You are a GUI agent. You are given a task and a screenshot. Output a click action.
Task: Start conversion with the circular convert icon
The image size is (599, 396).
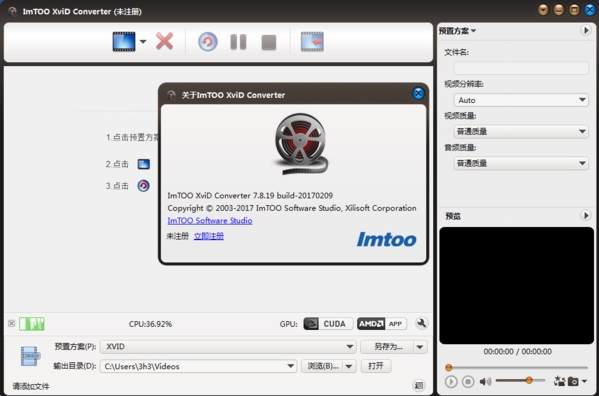point(208,42)
